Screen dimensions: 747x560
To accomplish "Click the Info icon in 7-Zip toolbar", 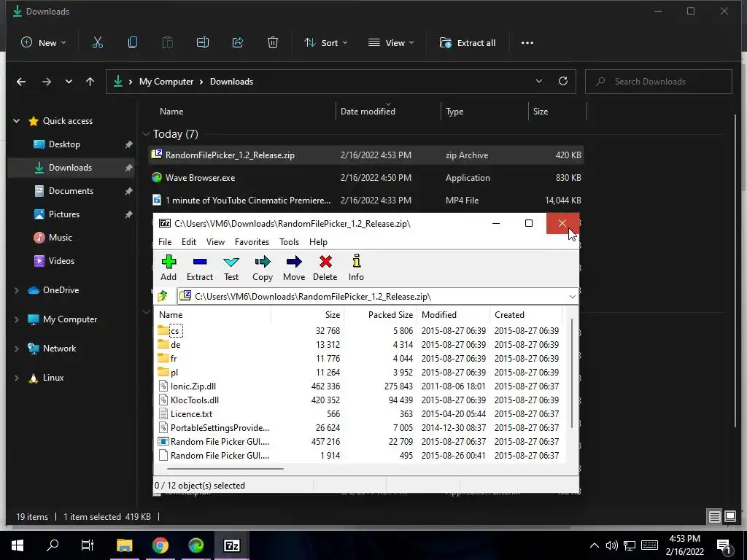I will [356, 261].
